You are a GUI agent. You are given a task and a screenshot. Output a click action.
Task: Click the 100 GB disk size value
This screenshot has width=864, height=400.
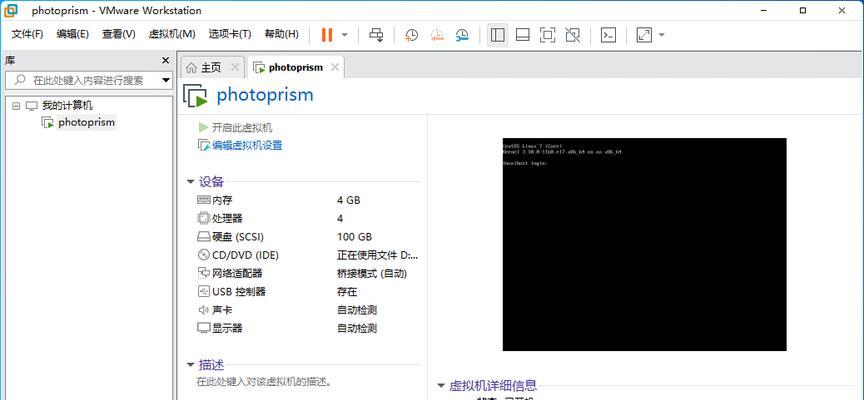point(354,237)
